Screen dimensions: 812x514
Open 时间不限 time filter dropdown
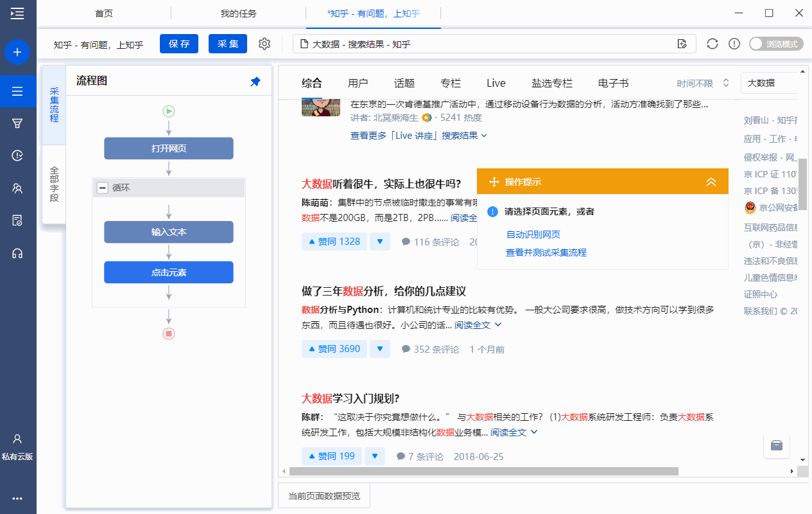tap(704, 83)
